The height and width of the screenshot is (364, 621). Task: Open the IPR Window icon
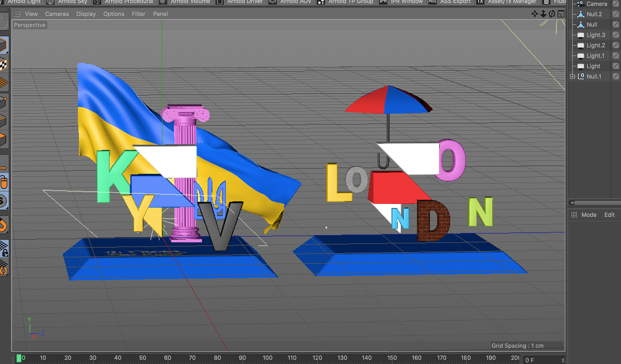pyautogui.click(x=383, y=2)
